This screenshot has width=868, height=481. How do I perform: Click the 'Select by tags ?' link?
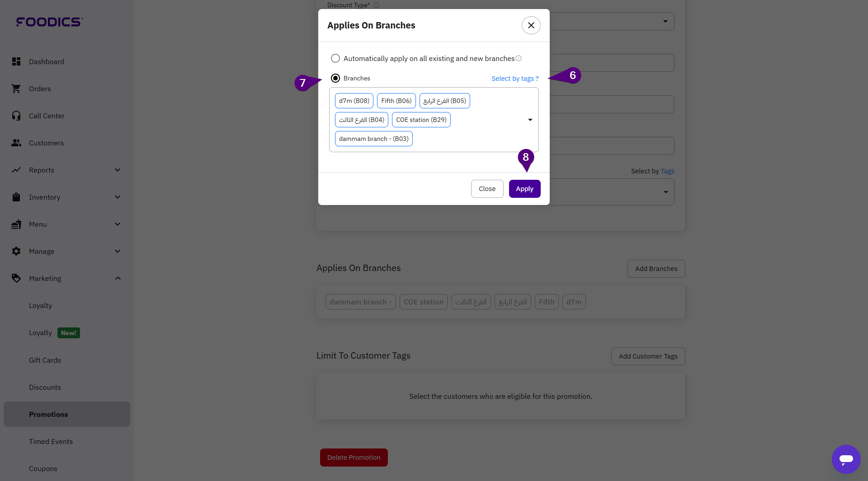coord(515,79)
